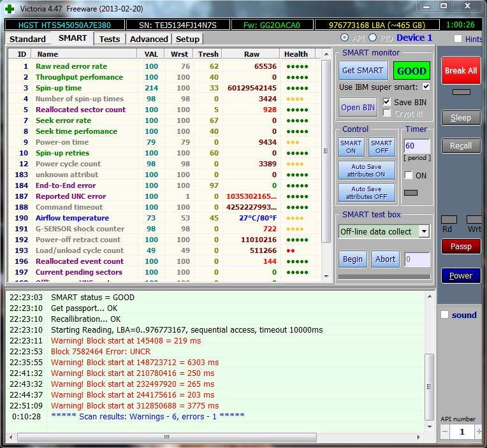Screen dimensions: 487x448
Task: Select the PIO radio button
Action: click(x=375, y=38)
